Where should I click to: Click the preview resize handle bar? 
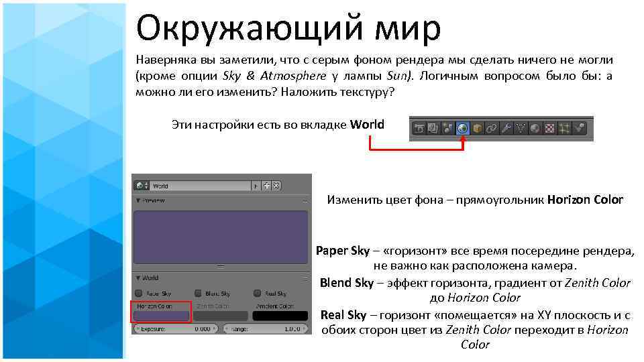(221, 266)
